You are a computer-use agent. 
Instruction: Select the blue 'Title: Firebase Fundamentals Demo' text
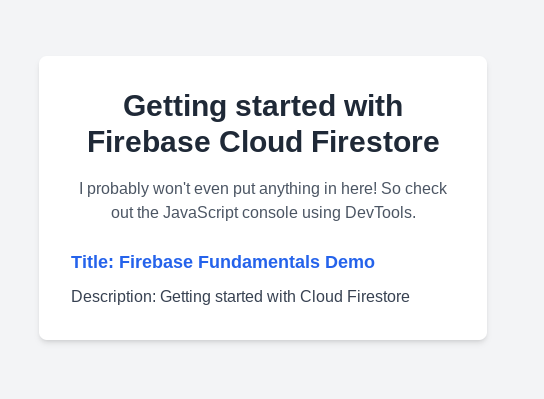point(223,262)
